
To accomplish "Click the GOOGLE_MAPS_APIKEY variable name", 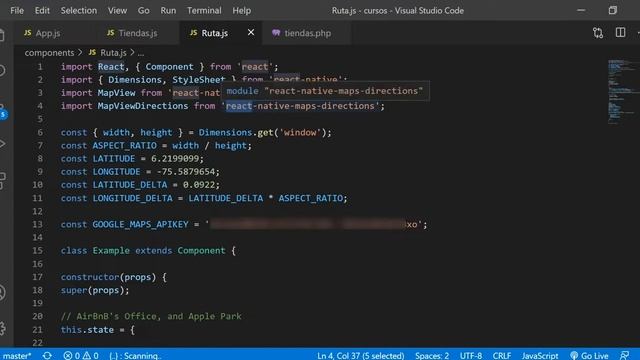I will click(x=140, y=224).
